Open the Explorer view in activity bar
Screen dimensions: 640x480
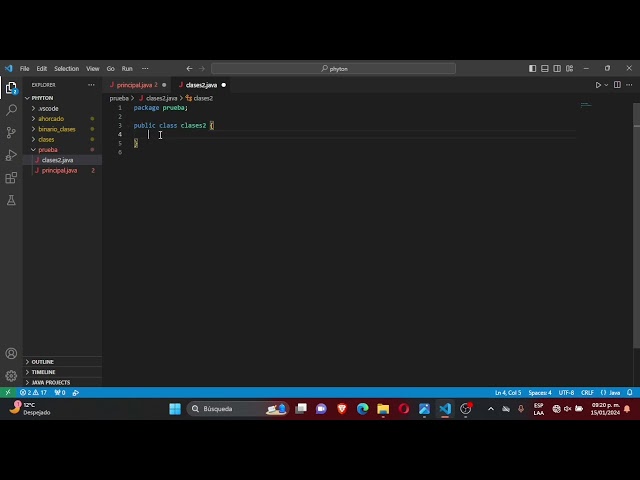tap(11, 87)
